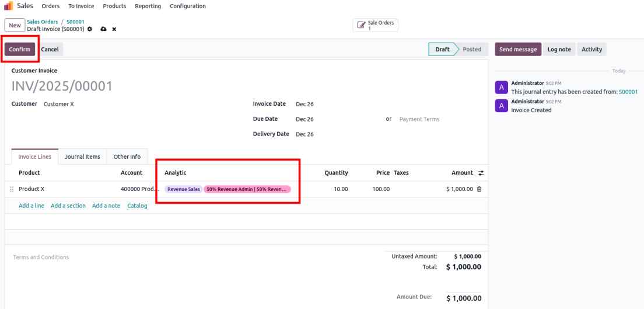The height and width of the screenshot is (309, 644).
Task: Grab the Product X row drag handle
Action: [x=12, y=189]
